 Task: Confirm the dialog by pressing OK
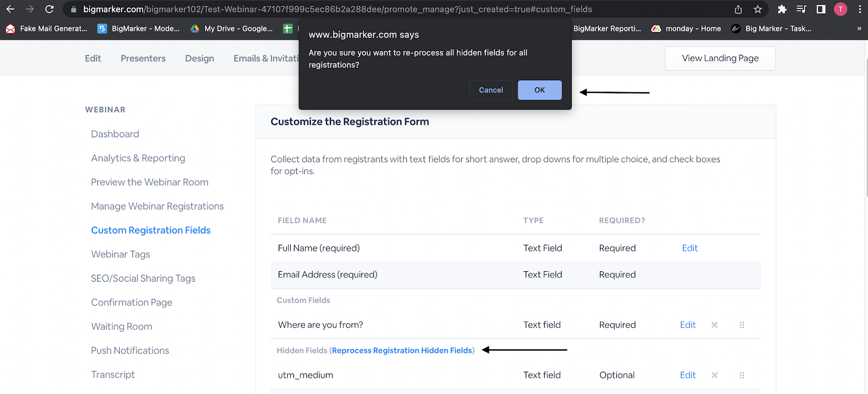(x=540, y=90)
